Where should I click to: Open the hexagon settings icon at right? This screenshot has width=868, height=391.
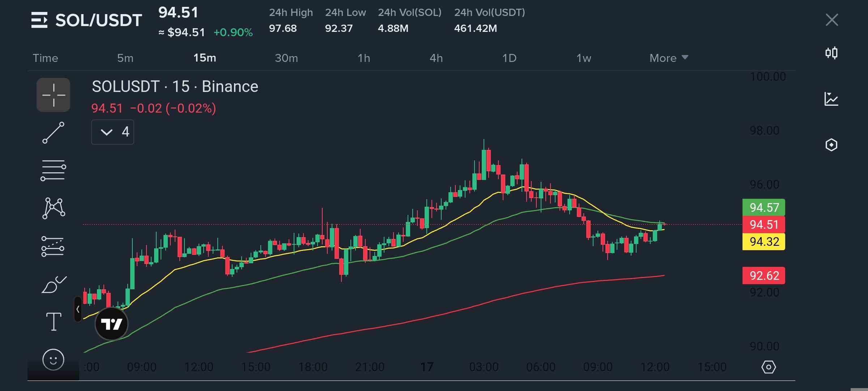[x=831, y=145]
